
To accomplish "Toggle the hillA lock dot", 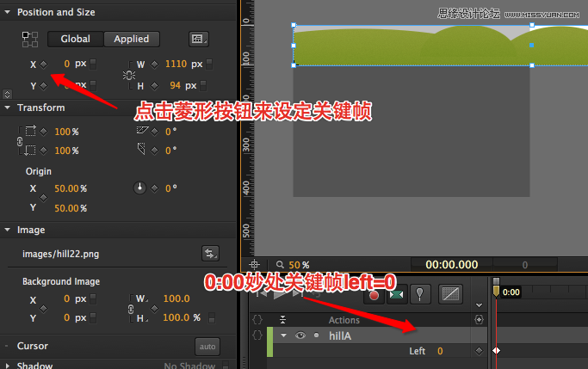I will pos(317,335).
